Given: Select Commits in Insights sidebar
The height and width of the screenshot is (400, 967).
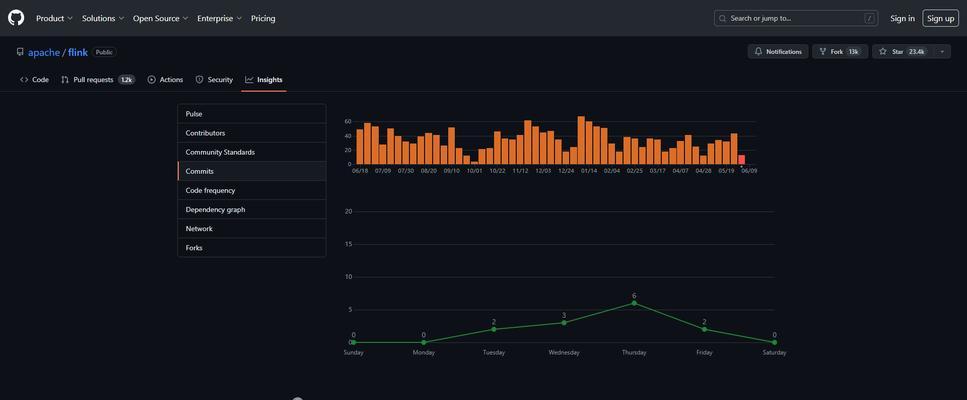Looking at the screenshot, I should tap(252, 171).
